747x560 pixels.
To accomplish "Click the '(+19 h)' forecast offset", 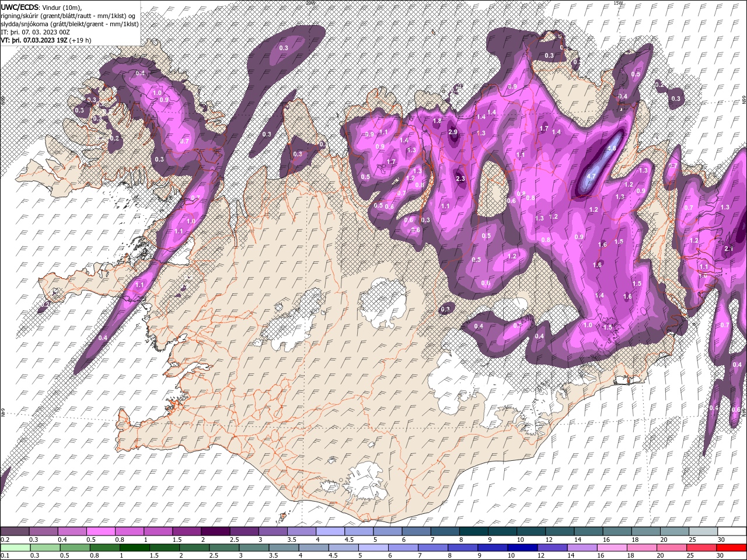I will [80, 40].
